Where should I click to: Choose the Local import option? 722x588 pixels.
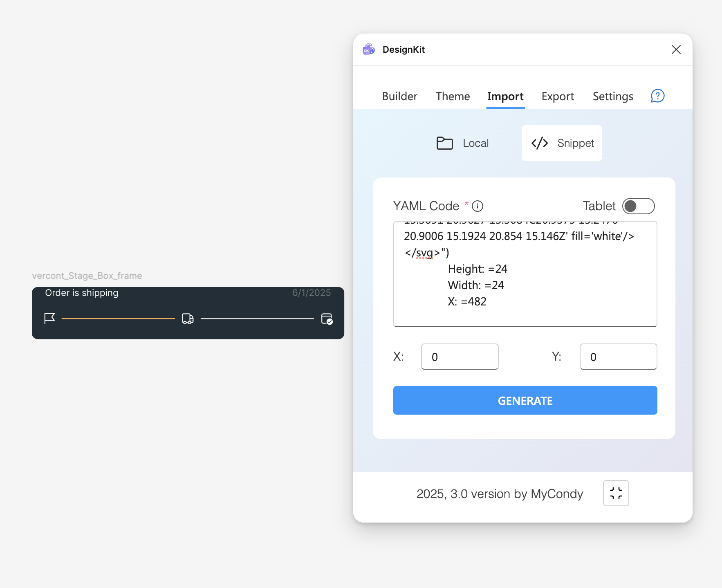[x=462, y=143]
